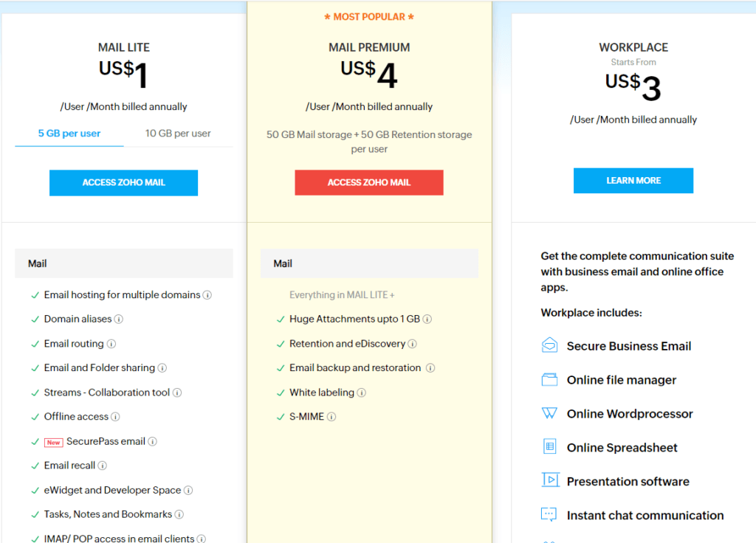This screenshot has height=543, width=756.
Task: Click the WORKPLACE plan title
Action: tap(633, 48)
